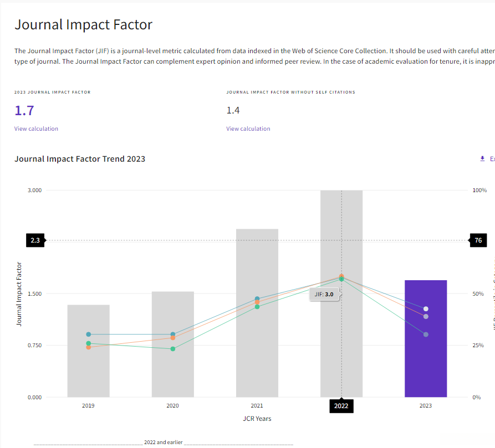Click the 2.3 value marker on left axis
Screen dimensions: 495x448
[35, 240]
